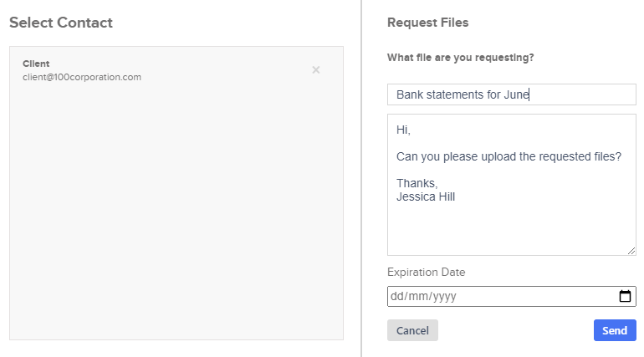Click the client@100corporation.com email address
The height and width of the screenshot is (357, 644).
pos(82,78)
